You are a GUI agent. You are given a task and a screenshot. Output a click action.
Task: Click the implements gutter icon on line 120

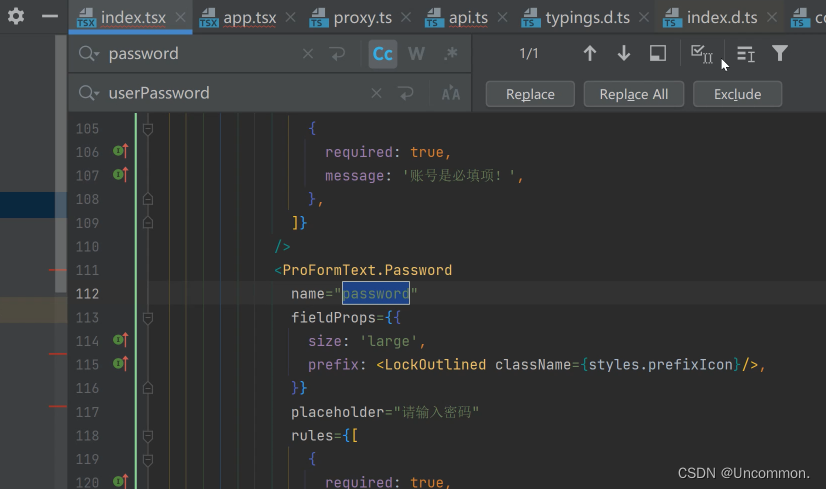click(121, 481)
